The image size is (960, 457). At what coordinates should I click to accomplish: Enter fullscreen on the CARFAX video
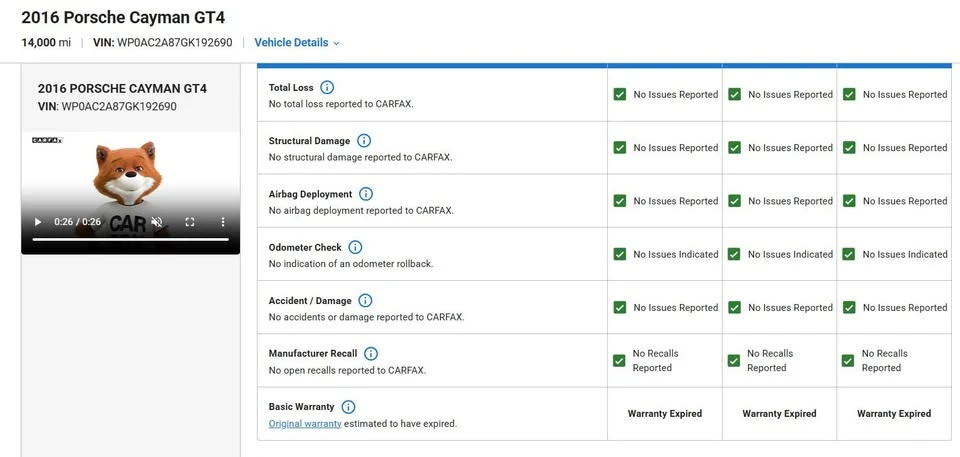coord(190,222)
